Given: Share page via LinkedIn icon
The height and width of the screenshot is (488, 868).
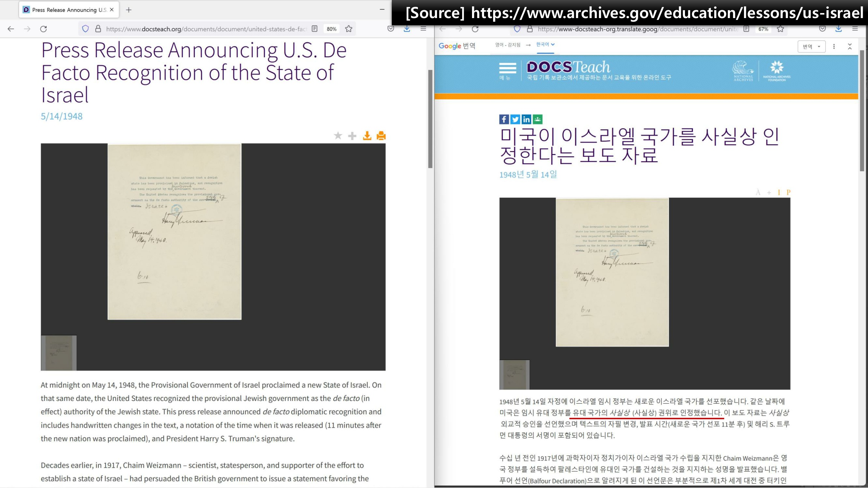Looking at the screenshot, I should coord(526,119).
